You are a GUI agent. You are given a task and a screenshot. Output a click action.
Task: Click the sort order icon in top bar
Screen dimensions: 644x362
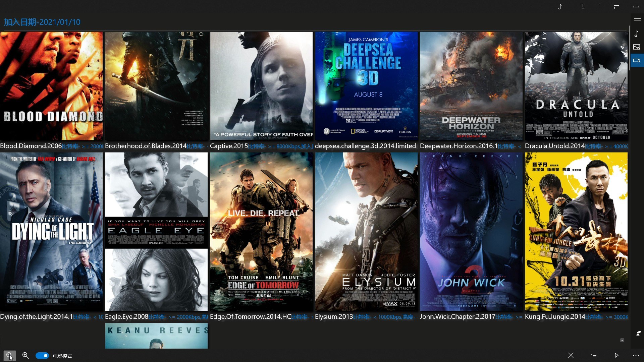pos(583,7)
